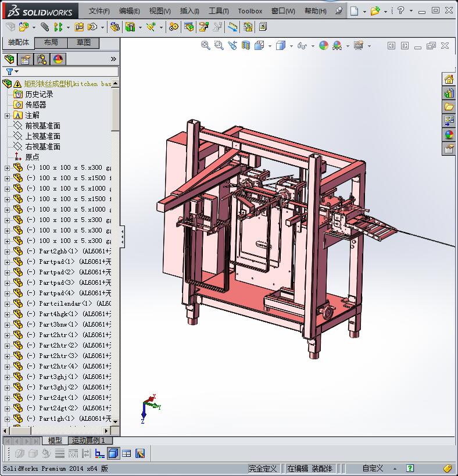Expand the 注解 tree node

(8, 116)
